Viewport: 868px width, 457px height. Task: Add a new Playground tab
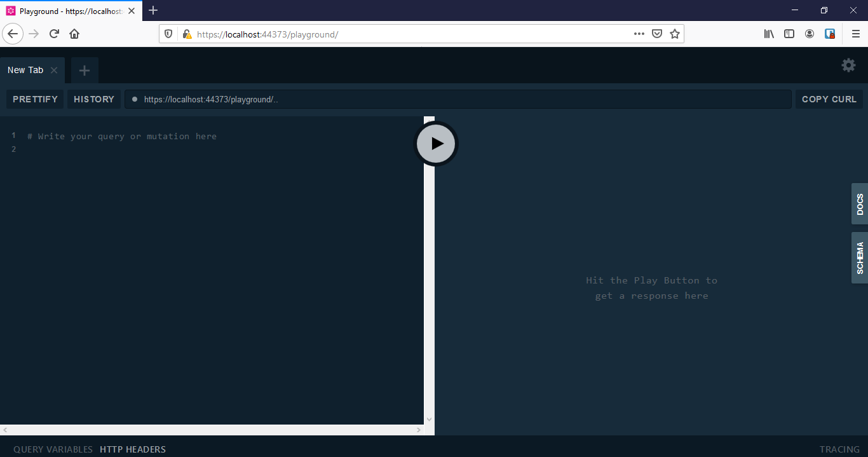(x=85, y=71)
